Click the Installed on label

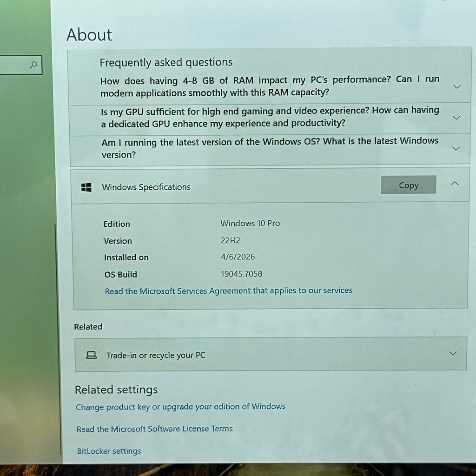coord(126,258)
